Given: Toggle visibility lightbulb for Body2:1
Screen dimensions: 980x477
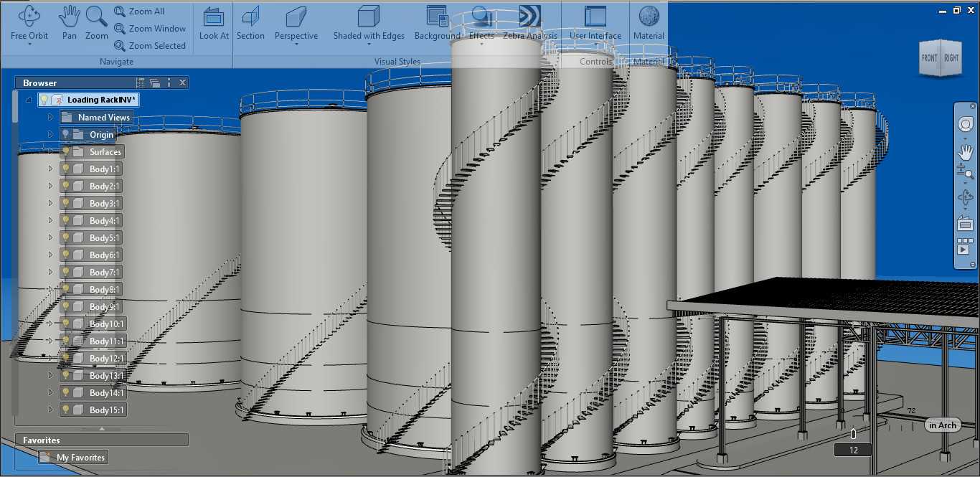Looking at the screenshot, I should click(65, 186).
